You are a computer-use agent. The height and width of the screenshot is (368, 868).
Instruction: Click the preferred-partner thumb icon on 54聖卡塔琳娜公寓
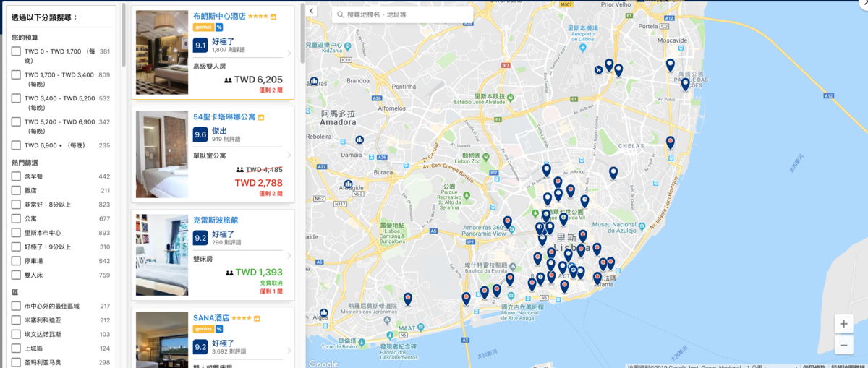pos(261,117)
